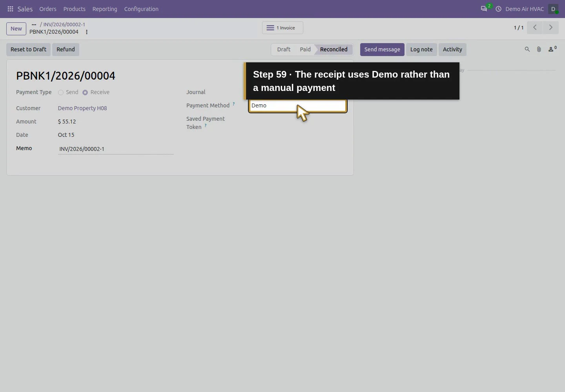Open the apps grid menu icon
565x392 pixels.
pos(10,9)
